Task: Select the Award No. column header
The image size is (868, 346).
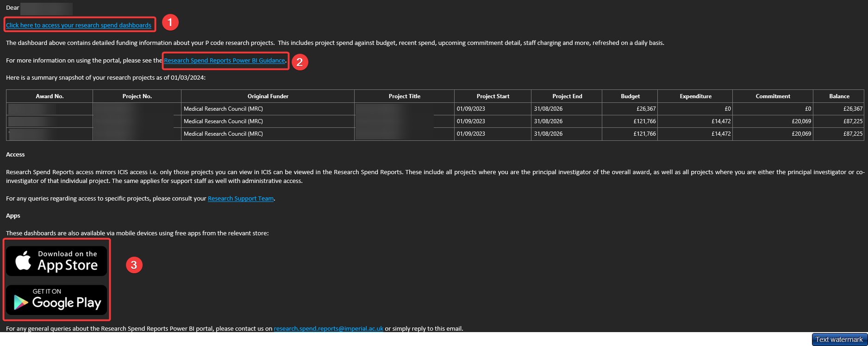Action: (50, 96)
